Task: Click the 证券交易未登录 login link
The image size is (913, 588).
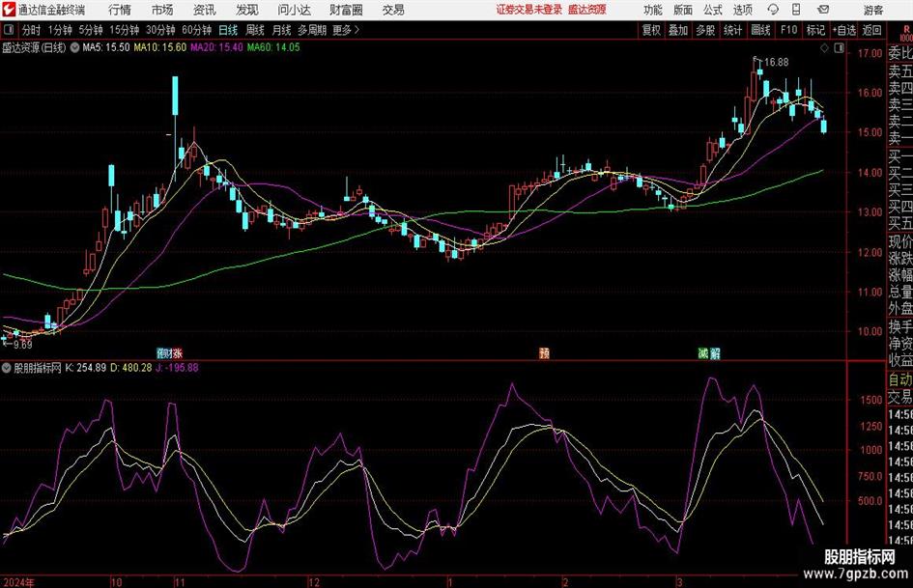Action: (529, 10)
